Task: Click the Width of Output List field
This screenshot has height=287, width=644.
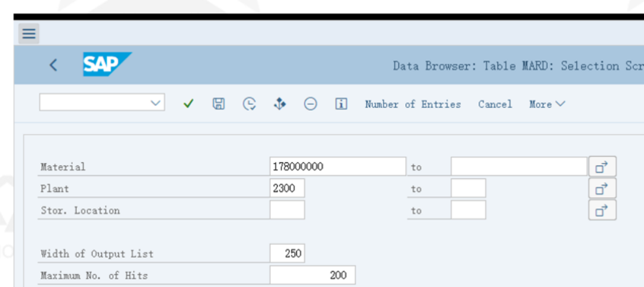Action: pyautogui.click(x=287, y=253)
